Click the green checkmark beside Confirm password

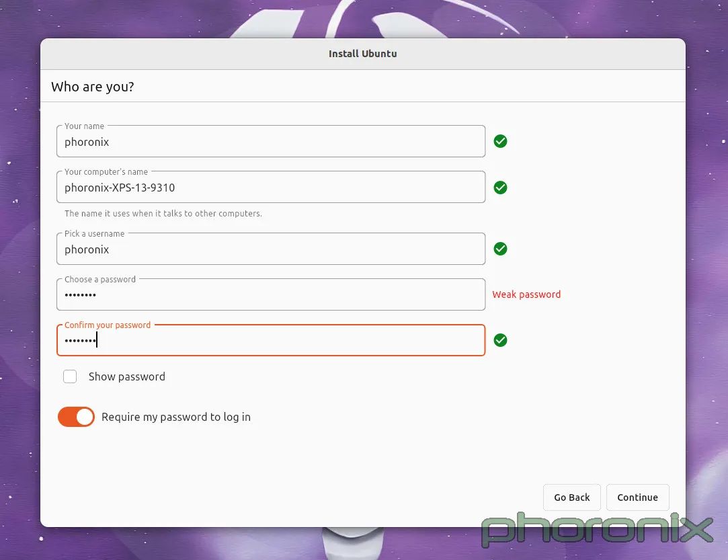(x=500, y=340)
